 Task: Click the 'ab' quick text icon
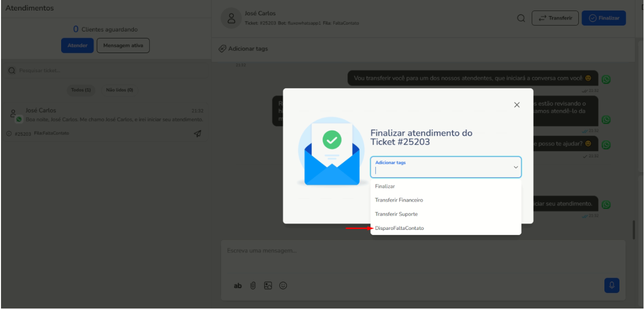click(238, 285)
